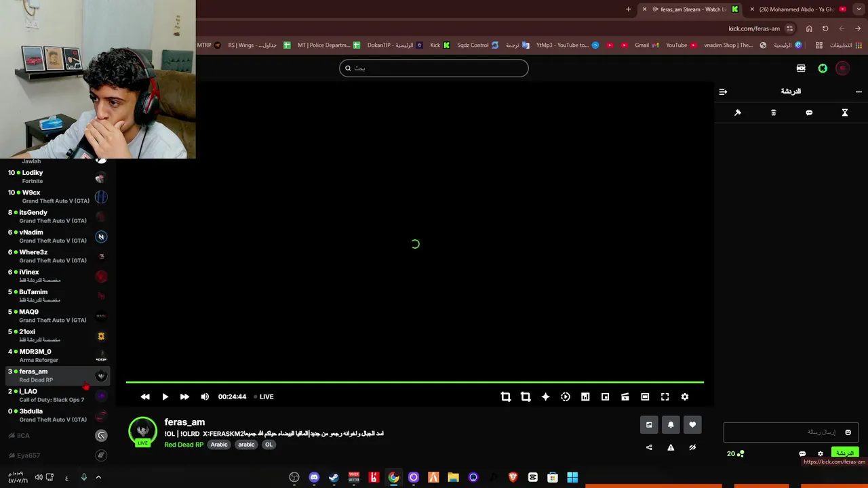This screenshot has height=488, width=868.
Task: Click the first crop icon in player controls
Action: (506, 396)
